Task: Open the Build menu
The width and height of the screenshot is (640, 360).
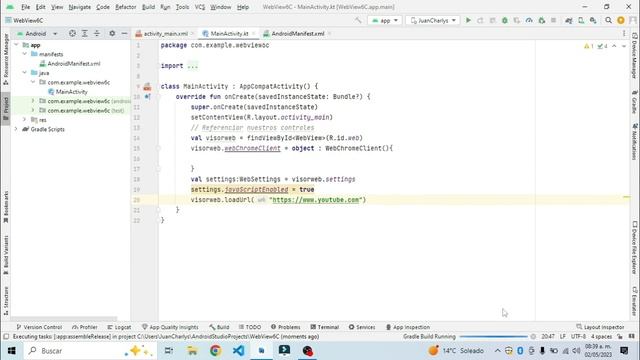Action: (149, 7)
